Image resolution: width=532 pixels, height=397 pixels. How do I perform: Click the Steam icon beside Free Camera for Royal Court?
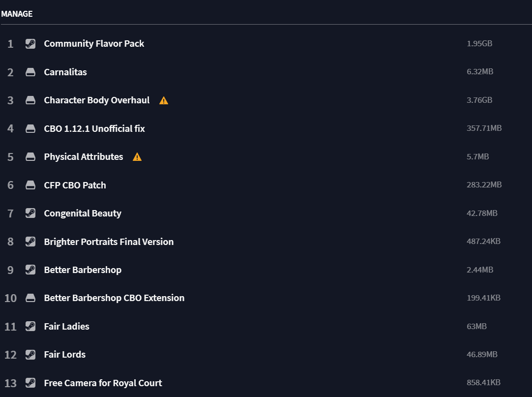(30, 383)
